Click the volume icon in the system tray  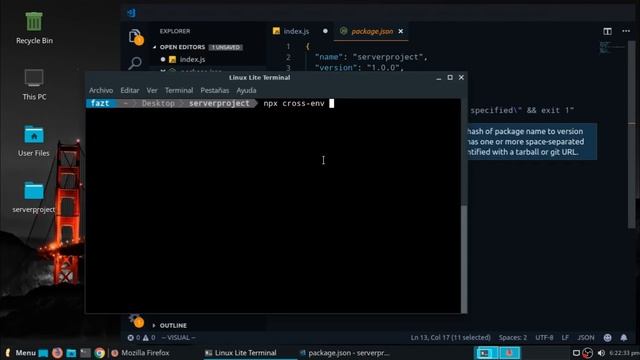pyautogui.click(x=601, y=353)
